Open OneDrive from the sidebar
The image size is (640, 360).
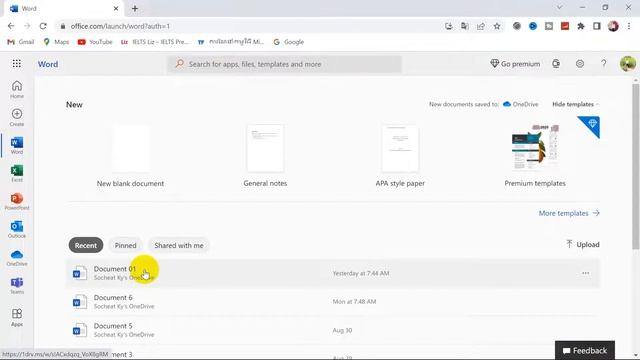click(x=17, y=258)
